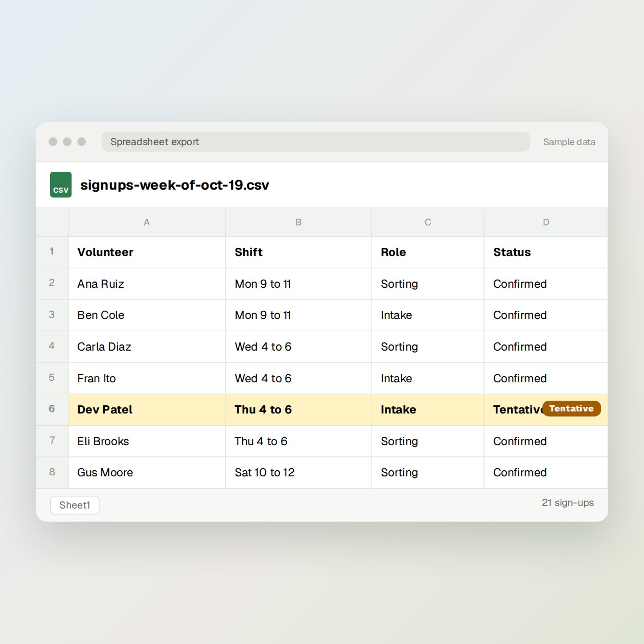The image size is (644, 644).
Task: Select row 8 by its row number
Action: coord(52,472)
